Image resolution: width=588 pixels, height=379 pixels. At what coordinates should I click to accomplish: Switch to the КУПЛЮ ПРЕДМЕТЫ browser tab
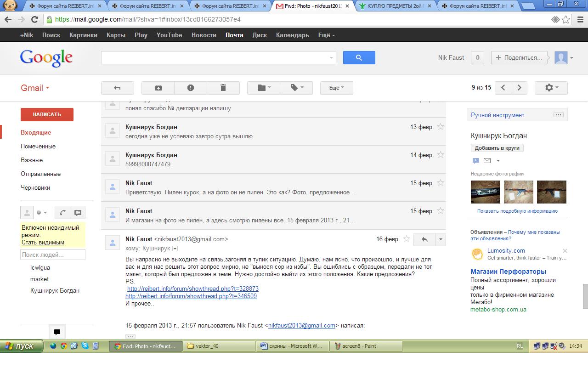[396, 6]
